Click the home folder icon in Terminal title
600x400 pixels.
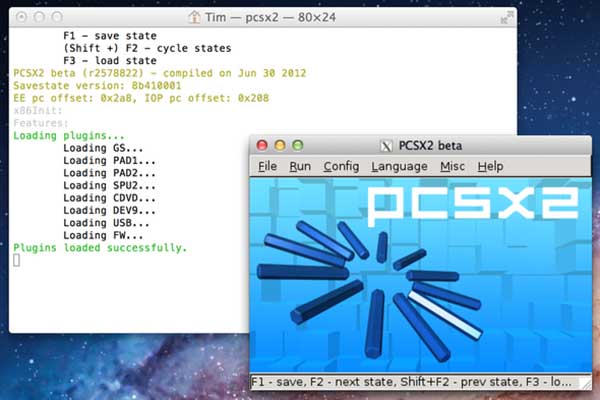[194, 17]
